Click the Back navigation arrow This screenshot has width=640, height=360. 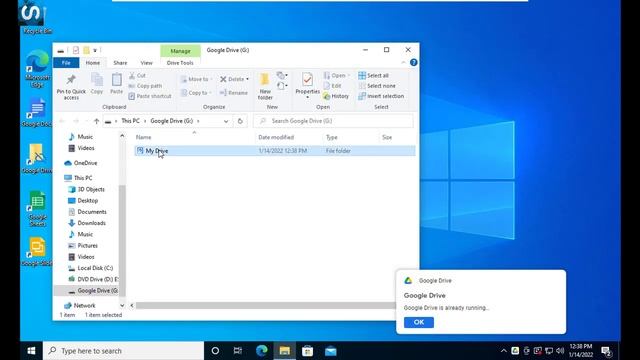coord(62,121)
